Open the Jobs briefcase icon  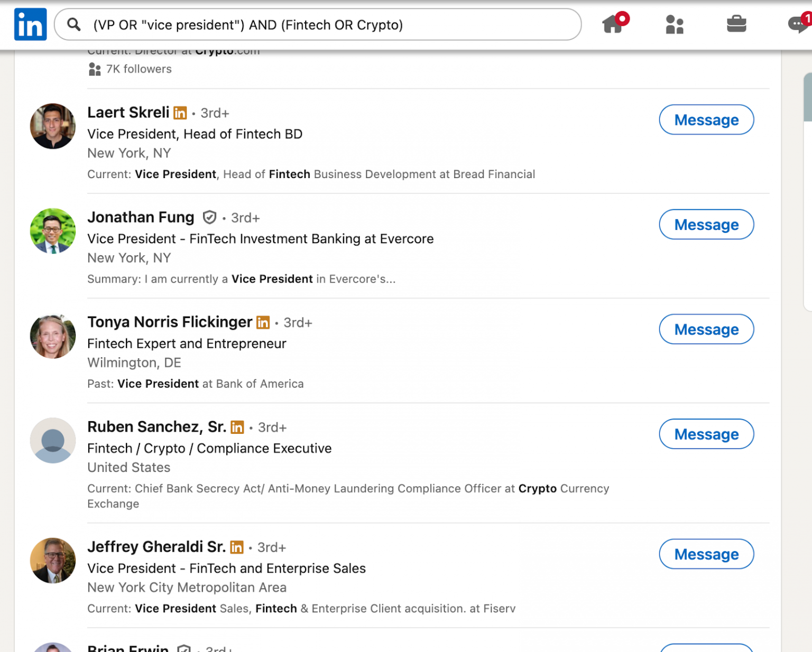coord(737,24)
